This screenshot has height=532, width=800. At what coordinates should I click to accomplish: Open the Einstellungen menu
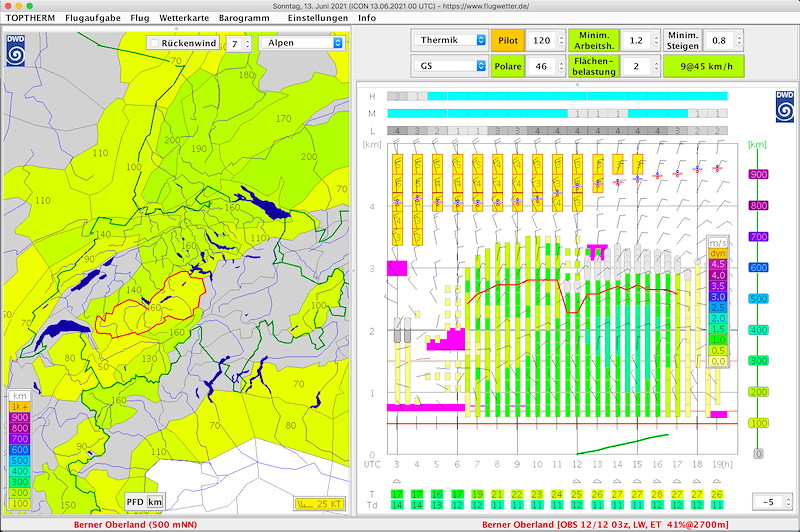[318, 18]
